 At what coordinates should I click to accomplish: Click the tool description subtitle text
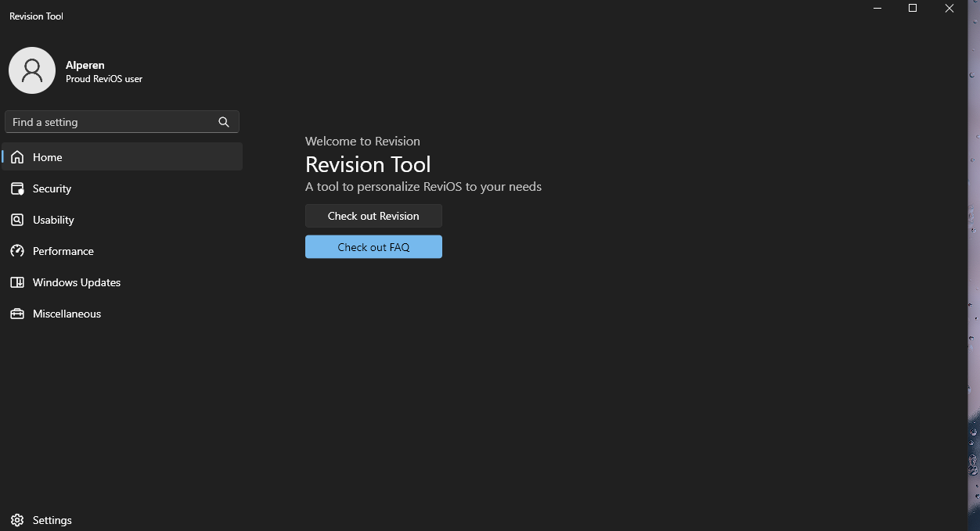[x=423, y=187]
